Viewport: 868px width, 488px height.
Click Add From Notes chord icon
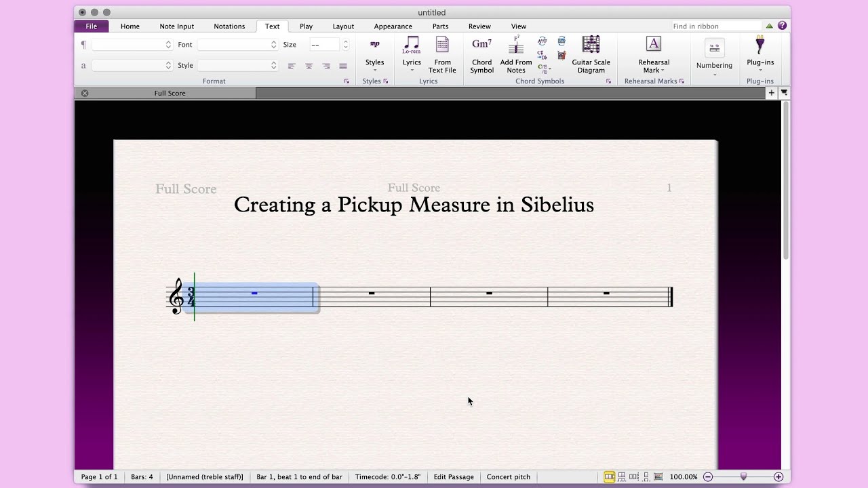pyautogui.click(x=516, y=44)
